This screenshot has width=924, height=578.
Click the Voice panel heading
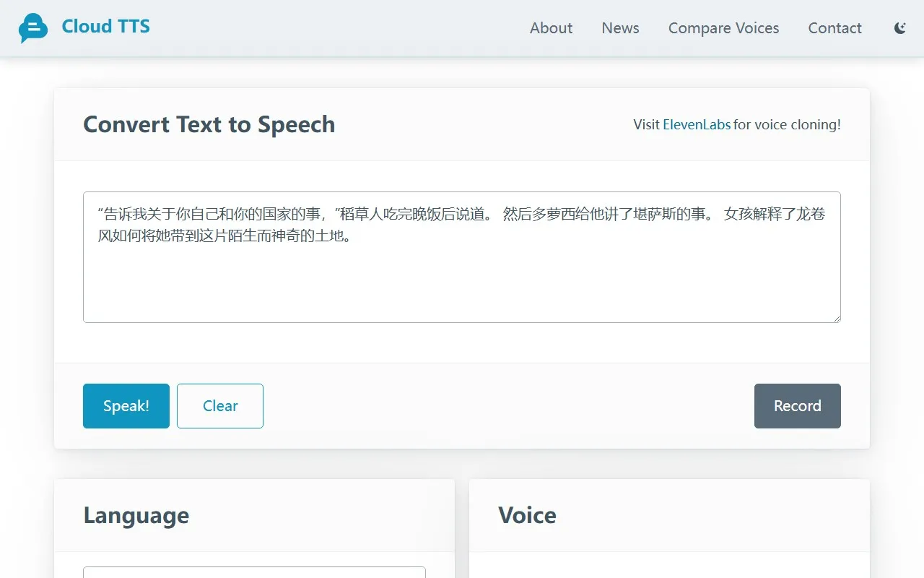527,515
